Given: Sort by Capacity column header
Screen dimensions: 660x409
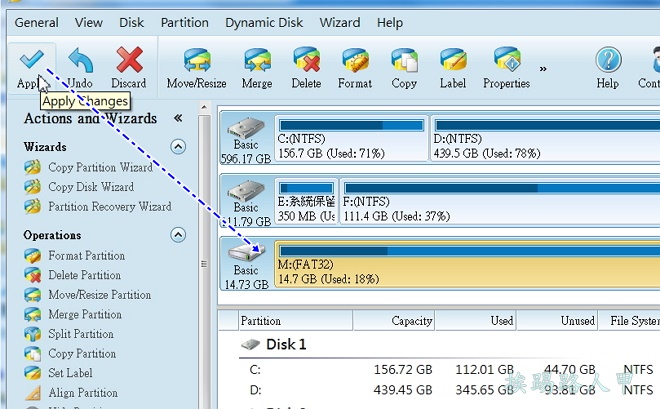Looking at the screenshot, I should [x=394, y=321].
